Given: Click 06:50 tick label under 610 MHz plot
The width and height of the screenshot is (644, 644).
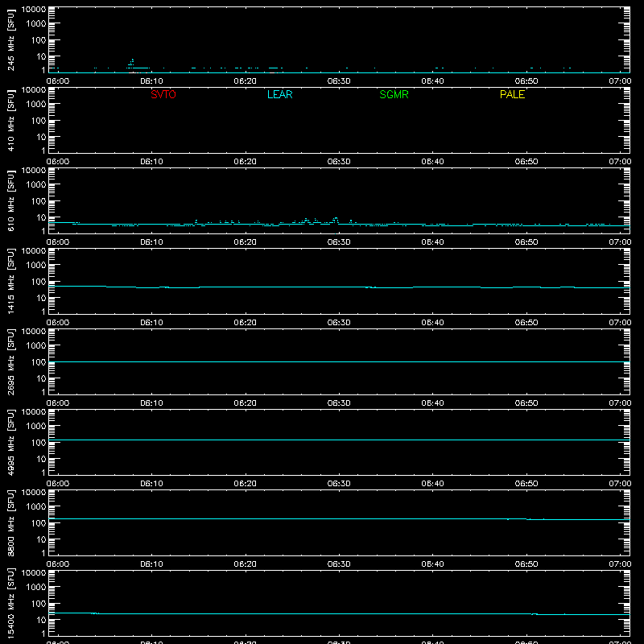Looking at the screenshot, I should tap(526, 242).
